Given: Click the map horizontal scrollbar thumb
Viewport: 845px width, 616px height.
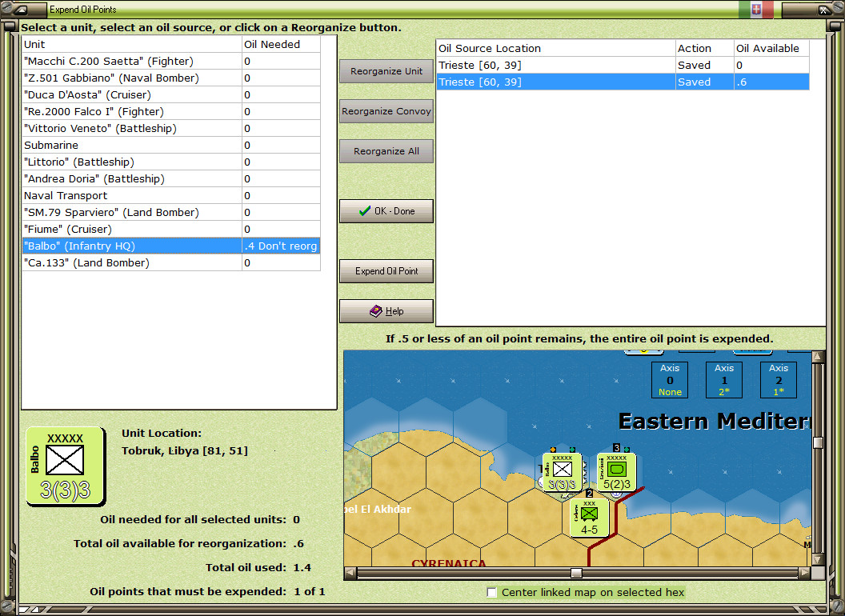Looking at the screenshot, I should tap(576, 572).
